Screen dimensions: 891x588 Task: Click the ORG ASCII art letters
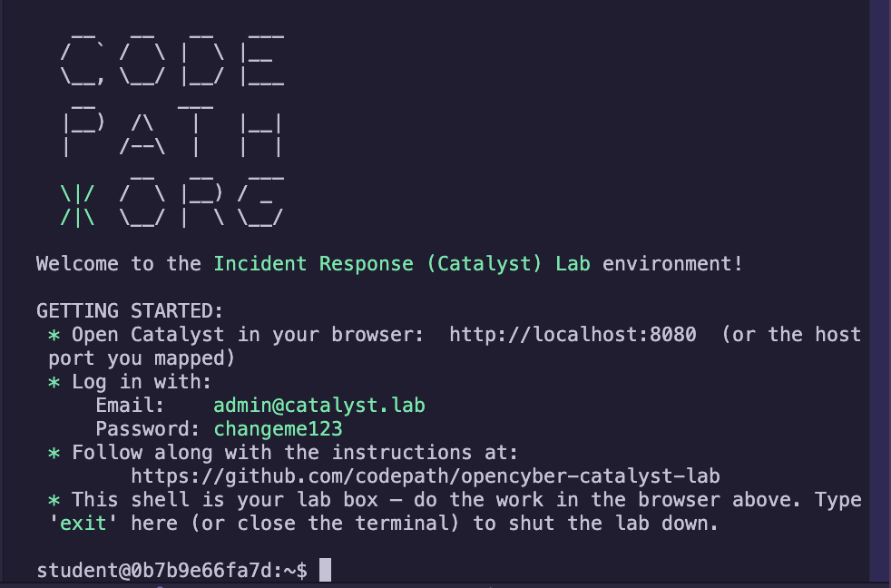[201, 201]
